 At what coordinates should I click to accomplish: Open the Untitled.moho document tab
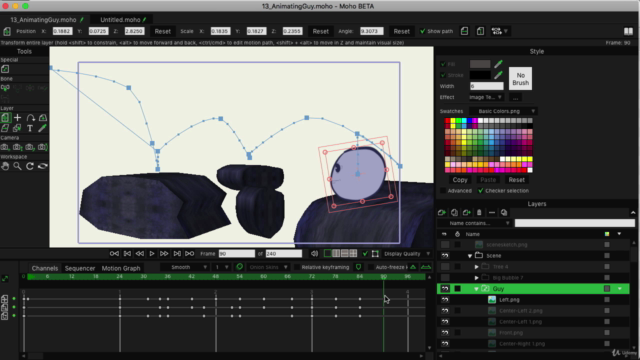pos(120,20)
